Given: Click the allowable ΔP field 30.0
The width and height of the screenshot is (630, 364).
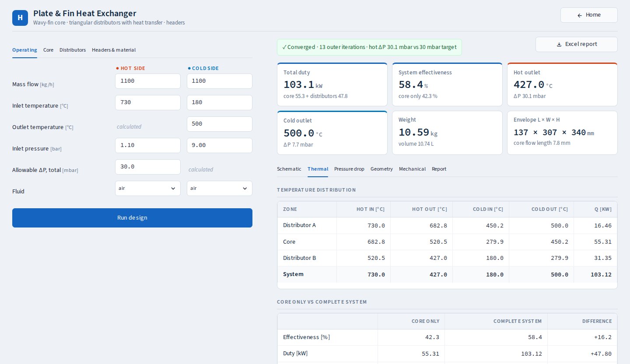Looking at the screenshot, I should click(148, 167).
